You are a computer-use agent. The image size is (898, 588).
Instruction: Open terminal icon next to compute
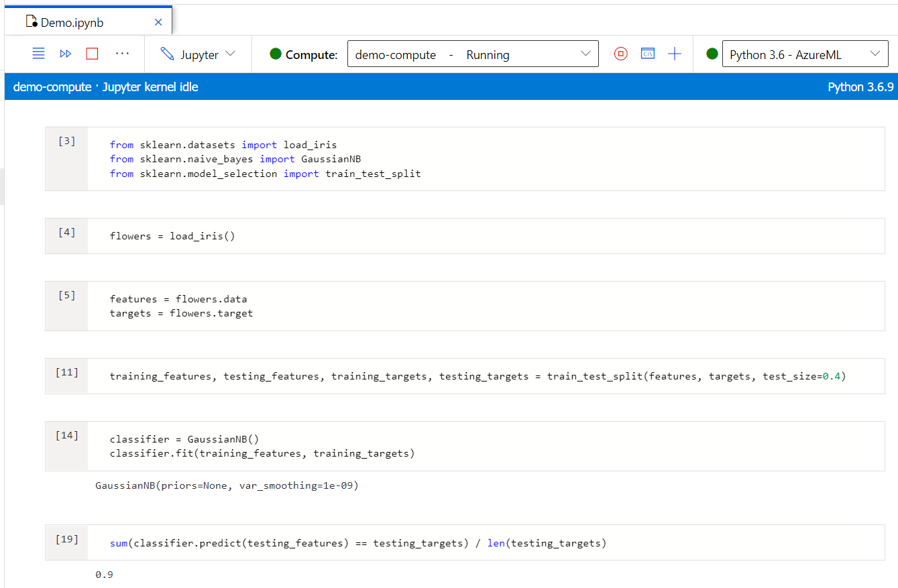pyautogui.click(x=647, y=54)
